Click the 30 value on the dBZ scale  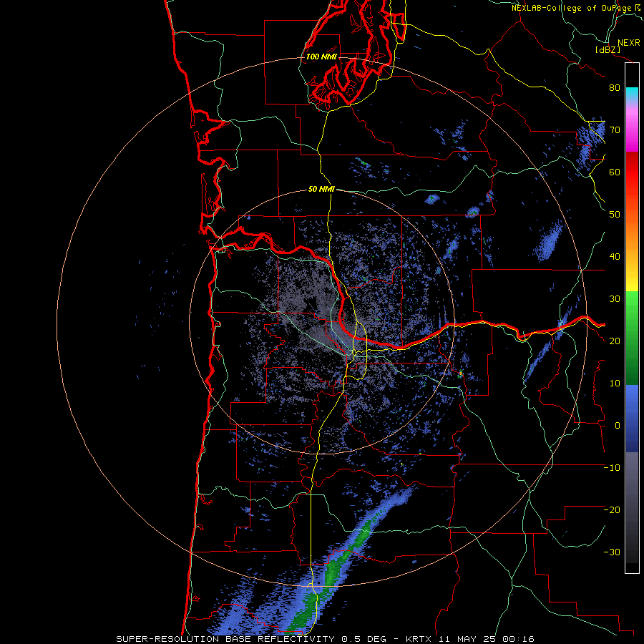click(615, 299)
